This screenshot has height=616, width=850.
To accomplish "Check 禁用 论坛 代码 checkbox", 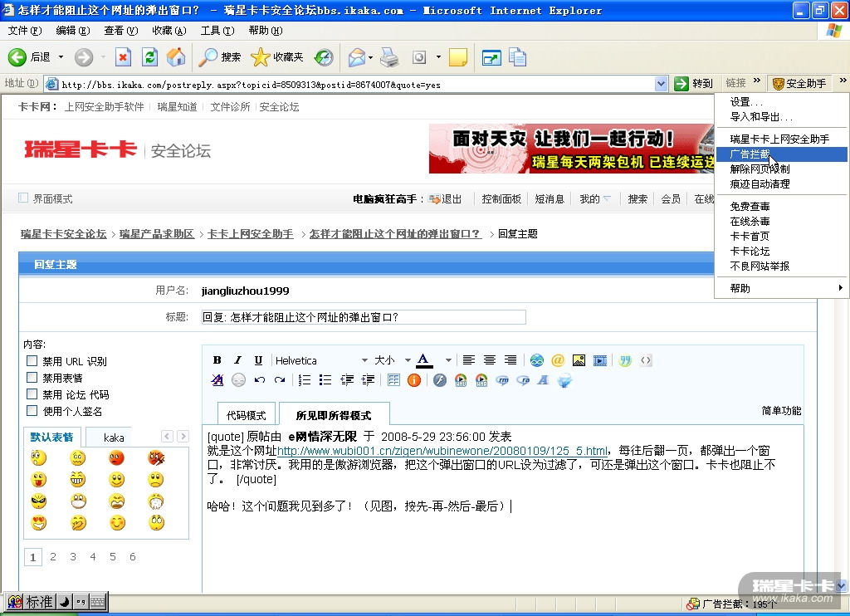I will (x=32, y=394).
